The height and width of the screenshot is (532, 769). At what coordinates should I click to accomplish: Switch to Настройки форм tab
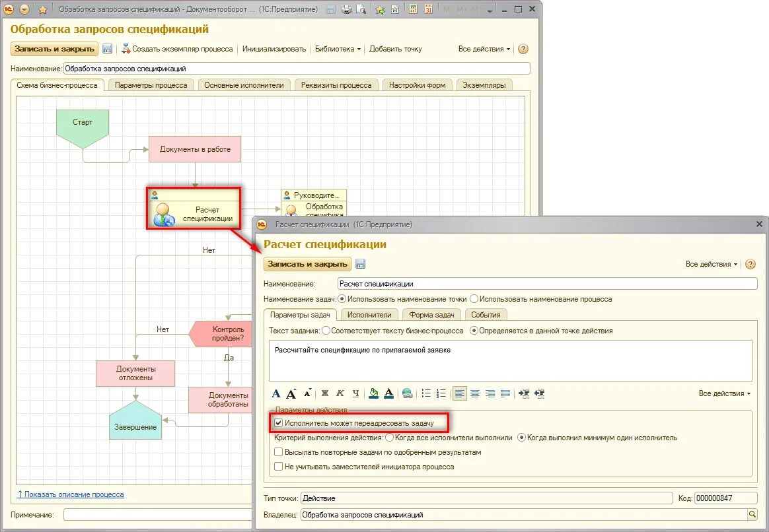point(418,85)
